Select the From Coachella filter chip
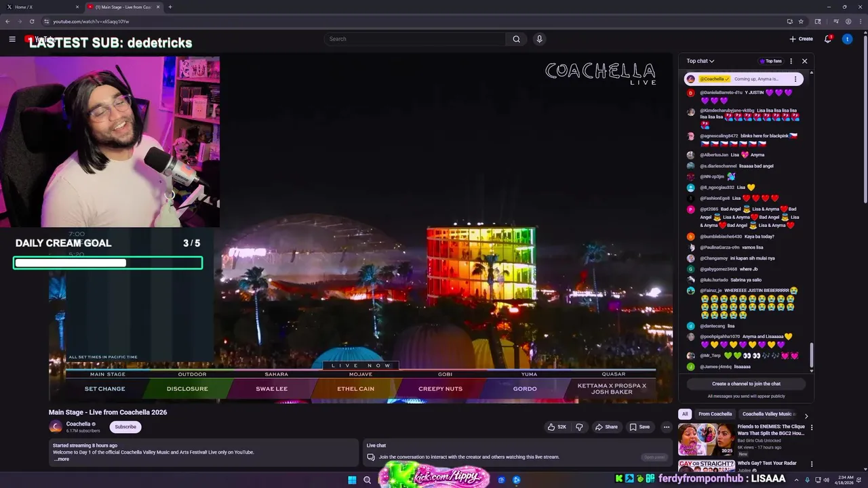This screenshot has width=868, height=488. pyautogui.click(x=715, y=414)
